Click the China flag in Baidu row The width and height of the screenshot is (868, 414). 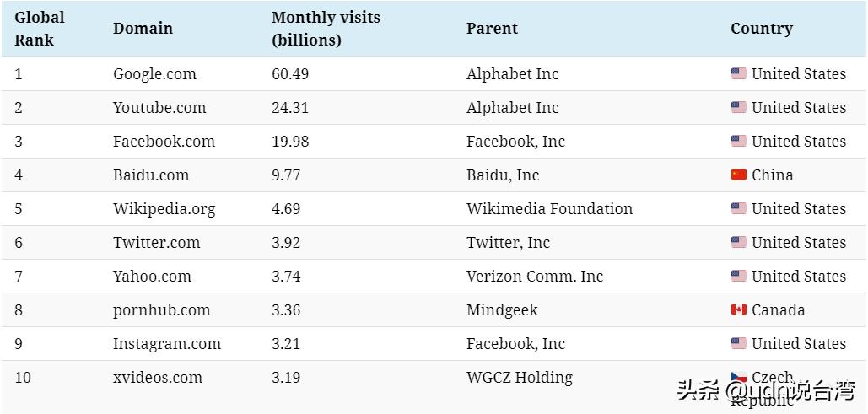pyautogui.click(x=738, y=175)
